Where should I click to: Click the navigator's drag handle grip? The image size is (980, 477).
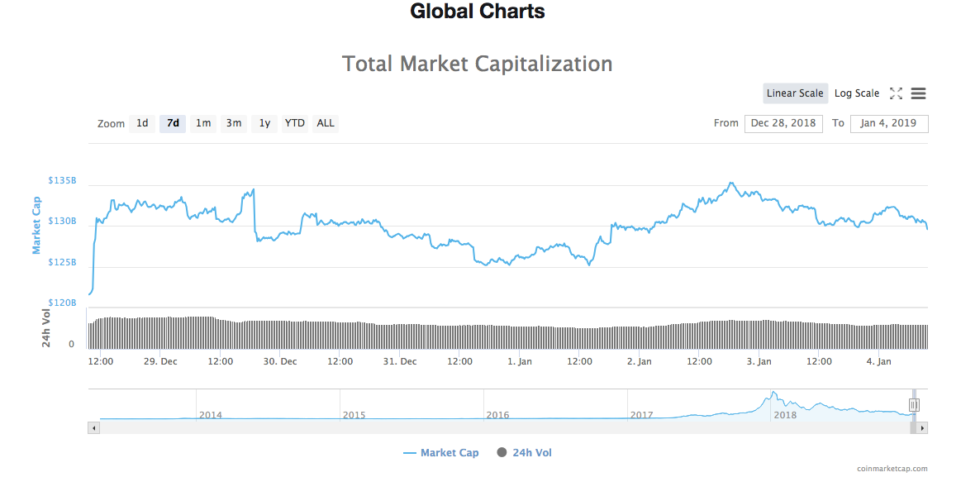coord(914,404)
